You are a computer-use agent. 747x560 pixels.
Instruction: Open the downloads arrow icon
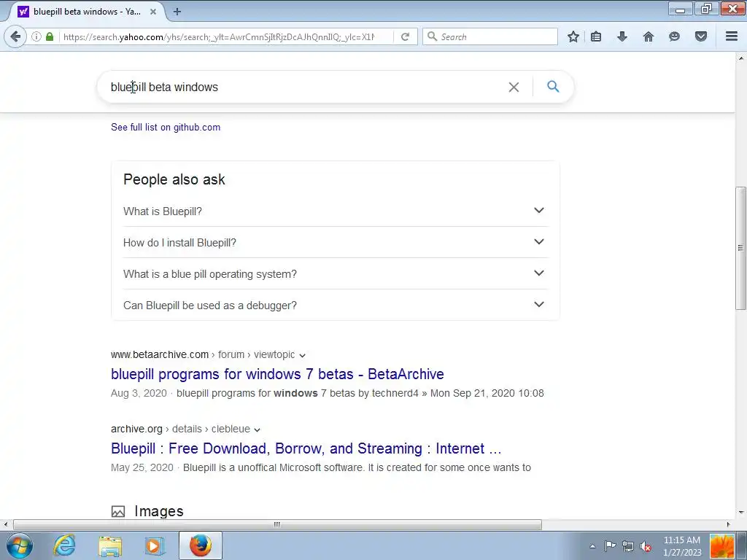click(x=622, y=36)
